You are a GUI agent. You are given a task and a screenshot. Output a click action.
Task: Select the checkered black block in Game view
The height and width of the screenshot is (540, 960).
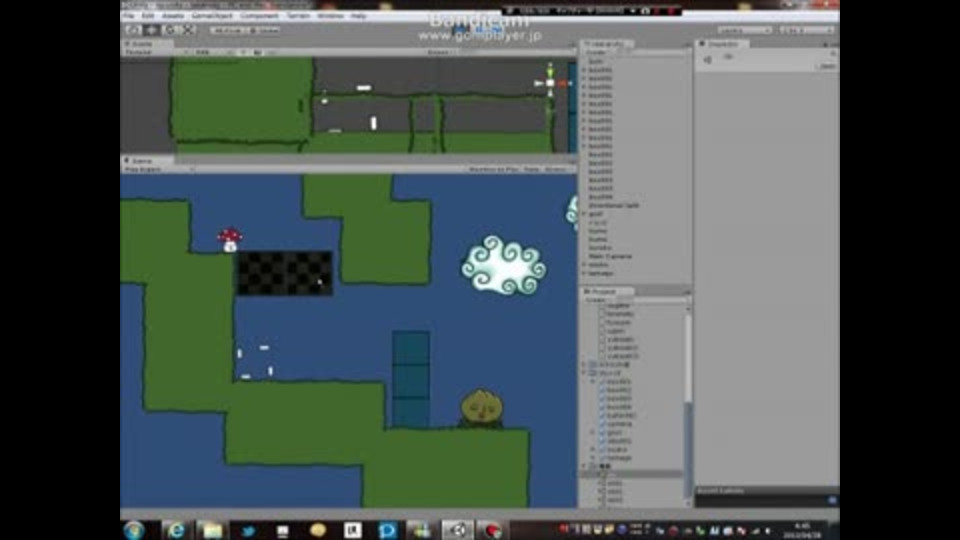click(x=285, y=273)
